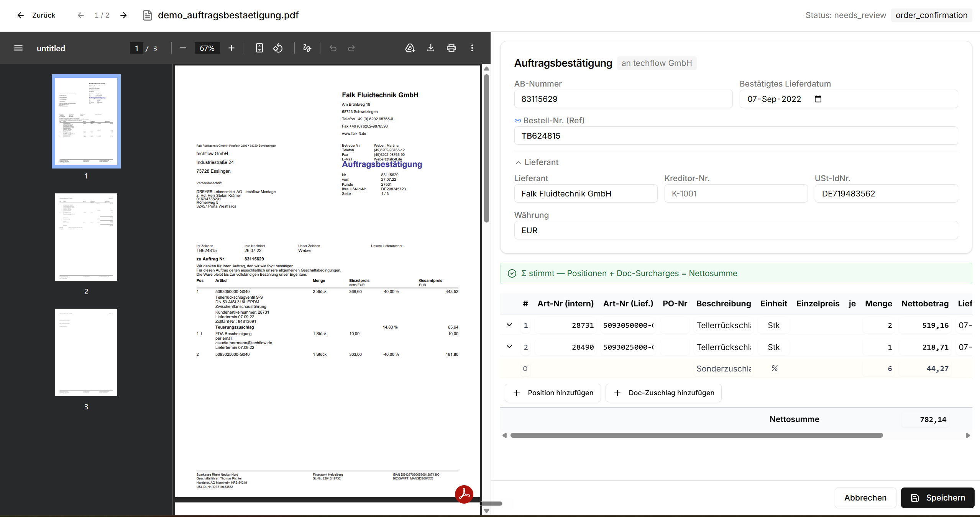Click the Sonderzuschlag description cell
Image resolution: width=980 pixels, height=517 pixels.
point(724,368)
